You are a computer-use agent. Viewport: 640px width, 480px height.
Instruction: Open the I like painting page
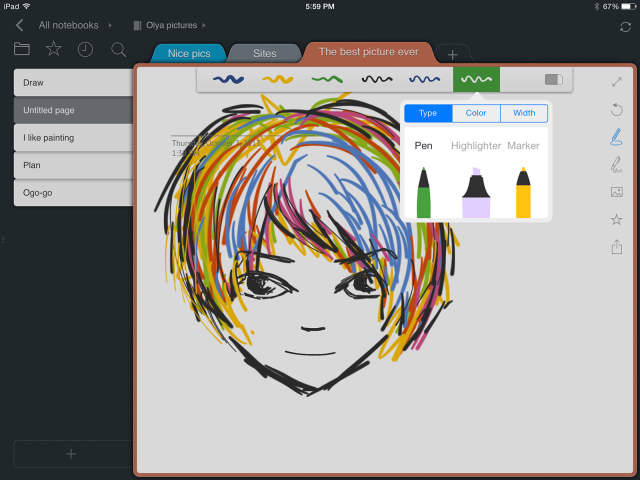[x=73, y=138]
